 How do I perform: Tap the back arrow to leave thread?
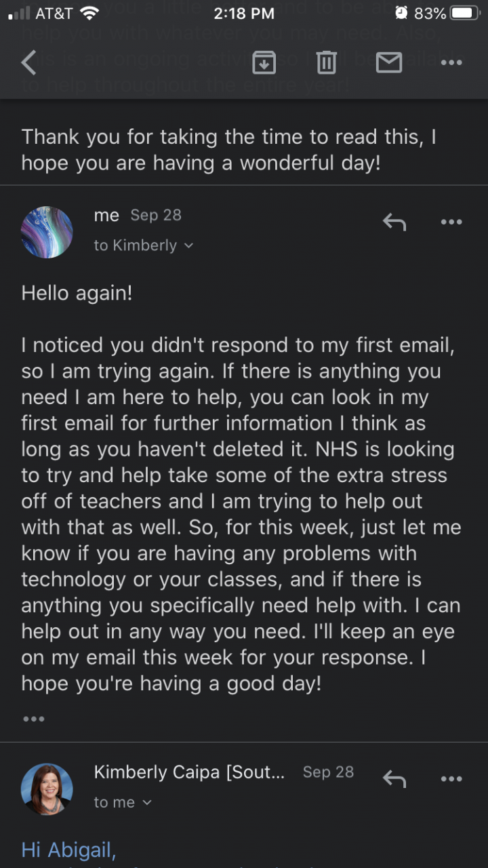28,62
